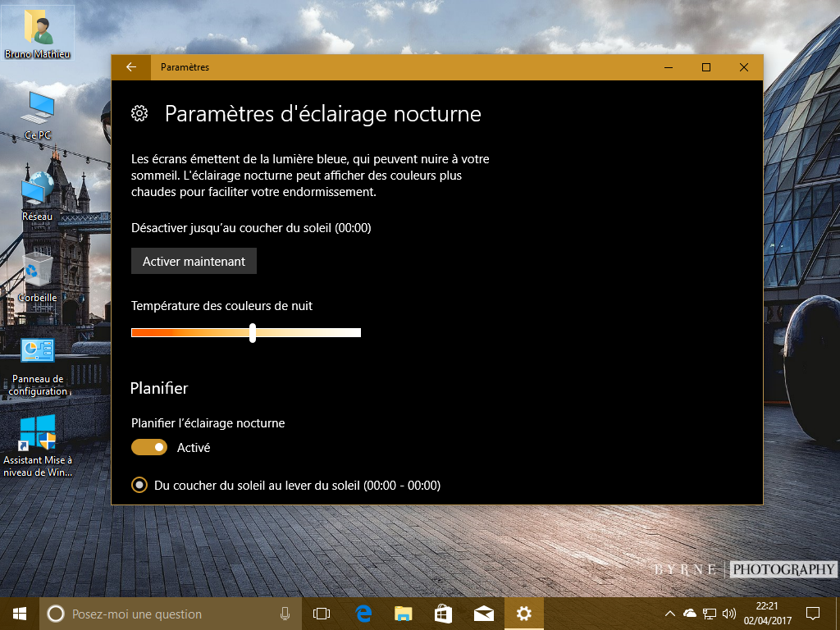Screen dimensions: 840x630
Task: Open the Action Center notification icon
Action: (x=813, y=614)
